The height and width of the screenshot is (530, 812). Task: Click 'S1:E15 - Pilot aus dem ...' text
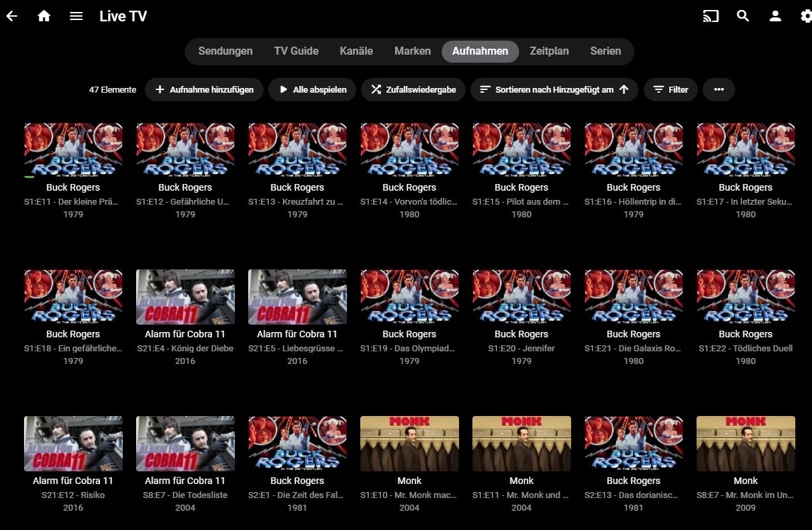522,201
